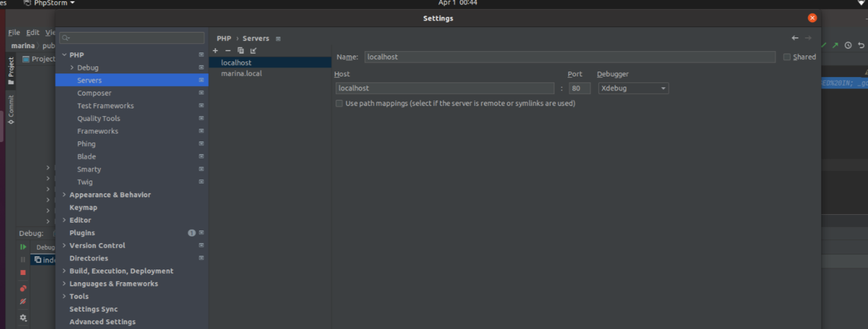The height and width of the screenshot is (329, 868).
Task: Open the Debugger Xdebug dropdown
Action: point(633,88)
